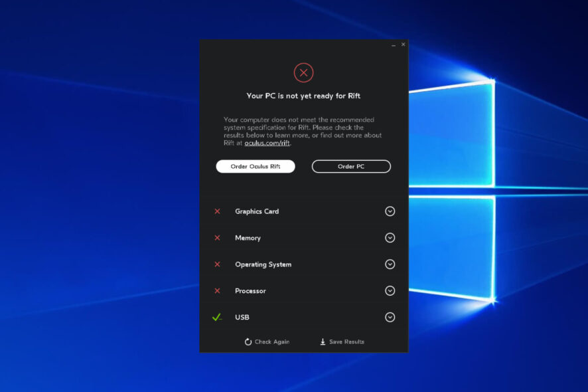Select the Save Results text
This screenshot has width=588, height=392.
click(x=346, y=342)
